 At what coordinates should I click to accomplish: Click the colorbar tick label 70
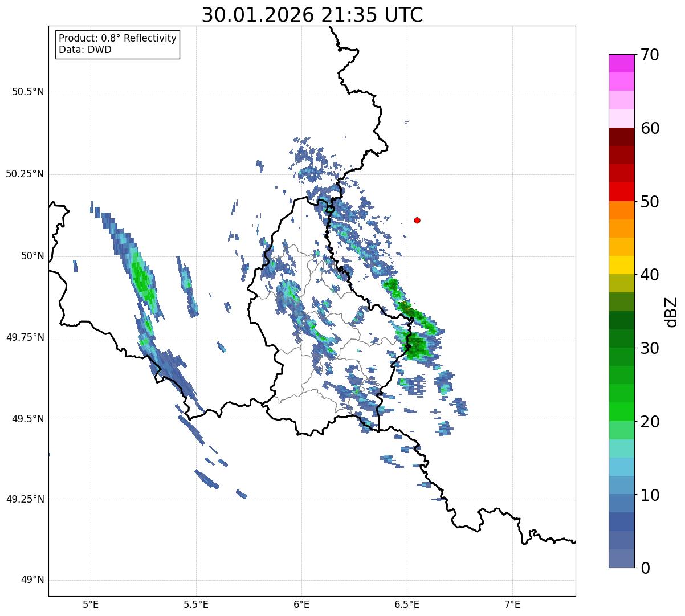coord(650,55)
